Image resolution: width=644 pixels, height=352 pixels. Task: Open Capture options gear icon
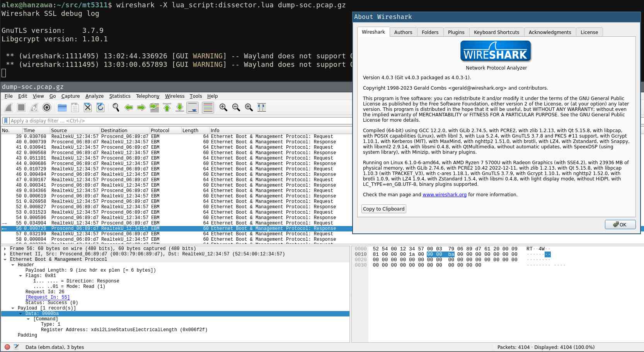point(47,107)
